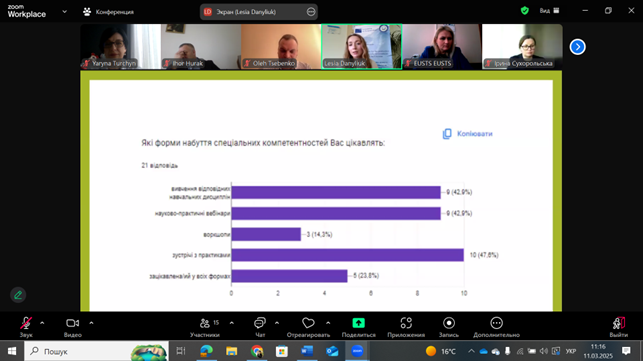The width and height of the screenshot is (643, 361).
Task: Open the Чат panel icon
Action: (260, 323)
